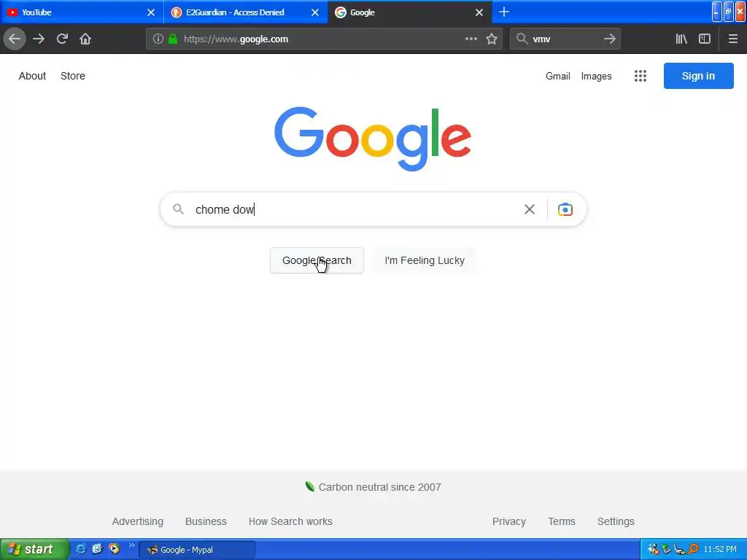The width and height of the screenshot is (747, 560).
Task: Open Carbon neutral since 2007 link
Action: pos(373,486)
